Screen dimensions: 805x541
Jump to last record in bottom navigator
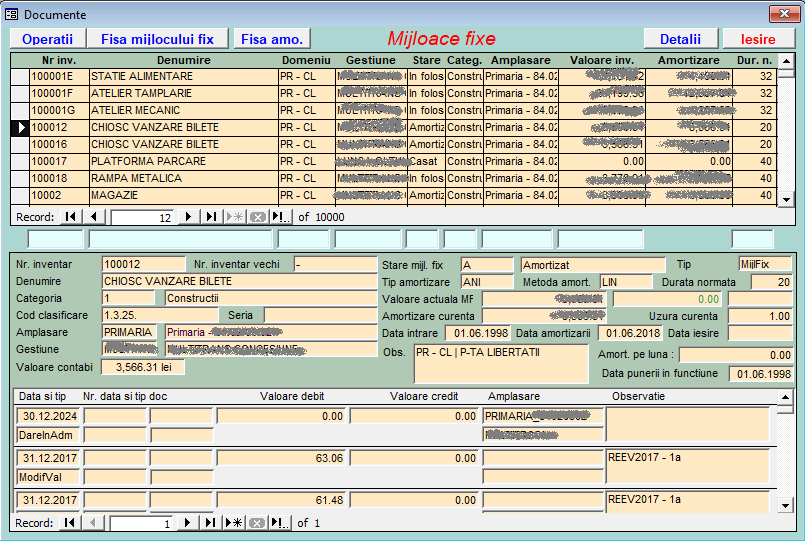210,523
